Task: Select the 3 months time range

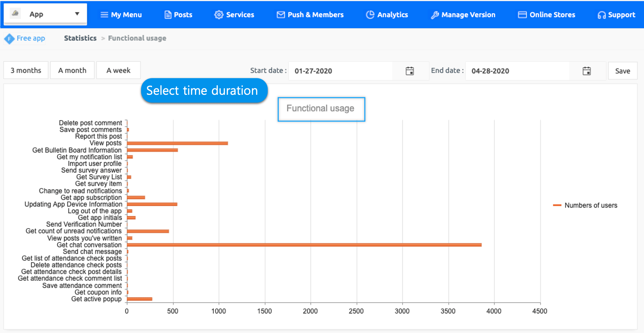Action: [x=26, y=70]
